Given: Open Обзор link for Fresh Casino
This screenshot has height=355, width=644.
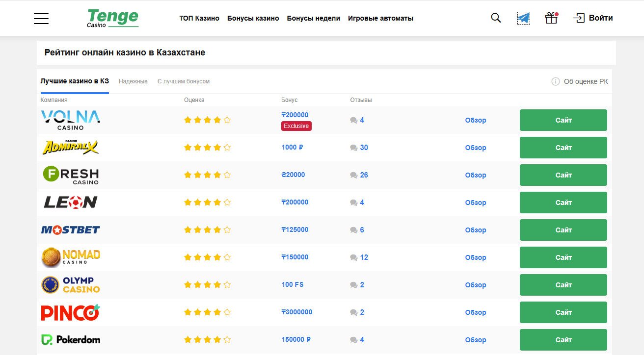Looking at the screenshot, I should point(476,175).
